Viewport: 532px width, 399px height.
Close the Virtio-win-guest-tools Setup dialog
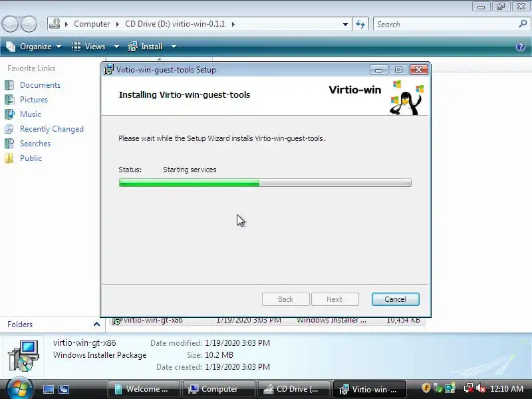pyautogui.click(x=419, y=70)
